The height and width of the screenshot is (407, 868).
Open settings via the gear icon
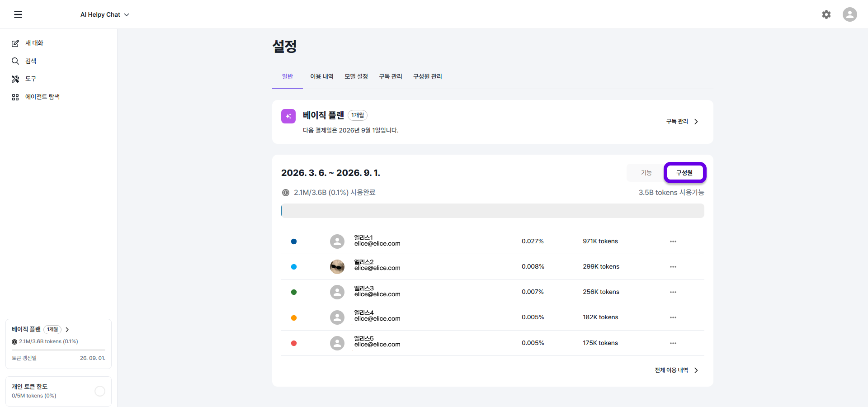pos(826,14)
